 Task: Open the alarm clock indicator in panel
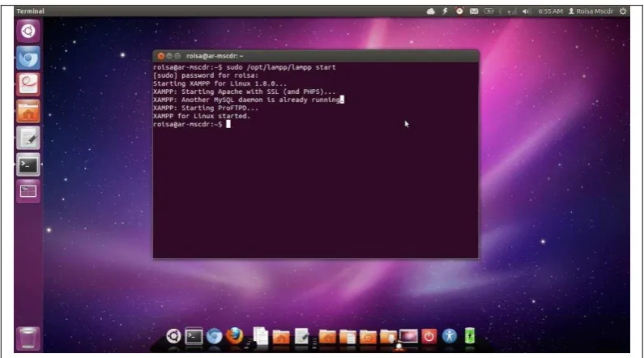point(459,11)
